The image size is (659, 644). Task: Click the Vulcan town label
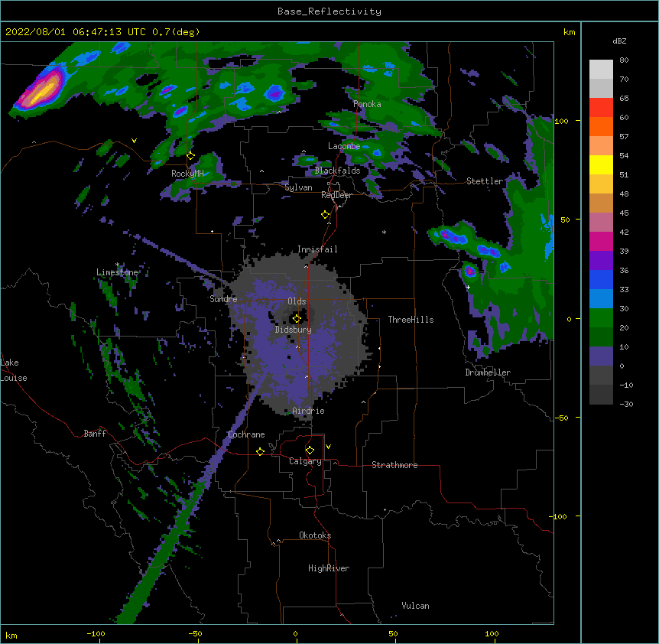[415, 606]
